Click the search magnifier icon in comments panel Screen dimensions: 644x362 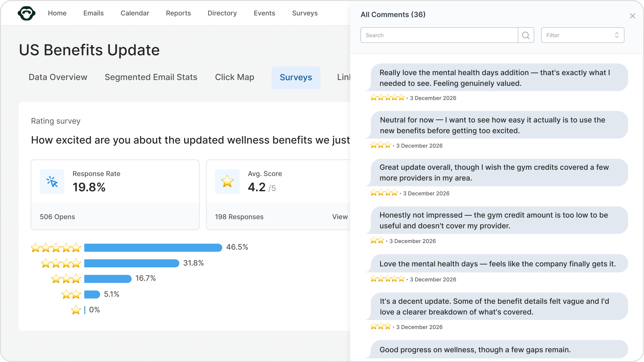[x=525, y=35]
